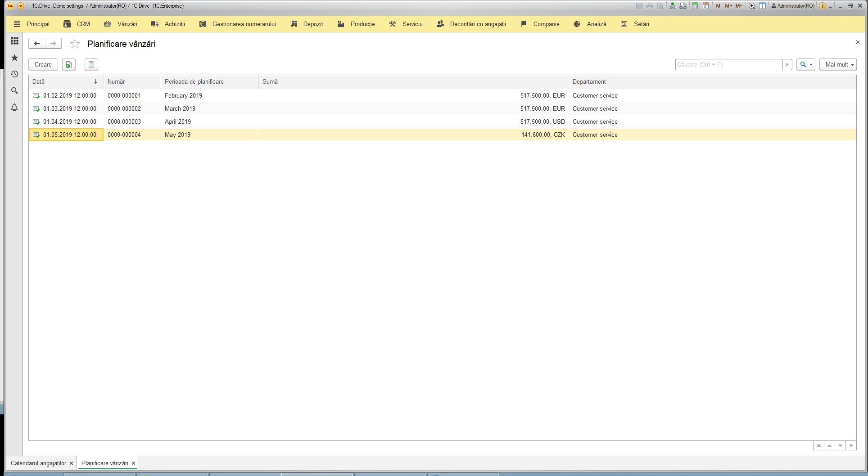
Task: Click the down arrow list navigation button
Action: click(840, 446)
